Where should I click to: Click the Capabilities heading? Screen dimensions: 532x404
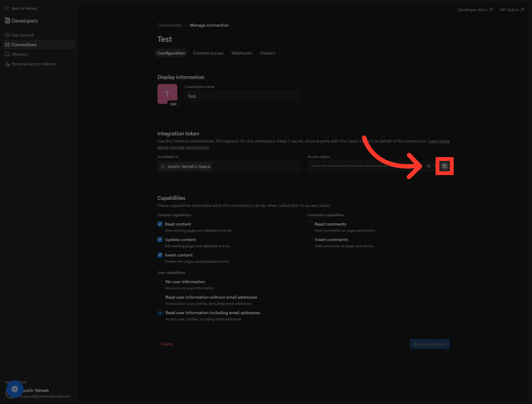[171, 198]
